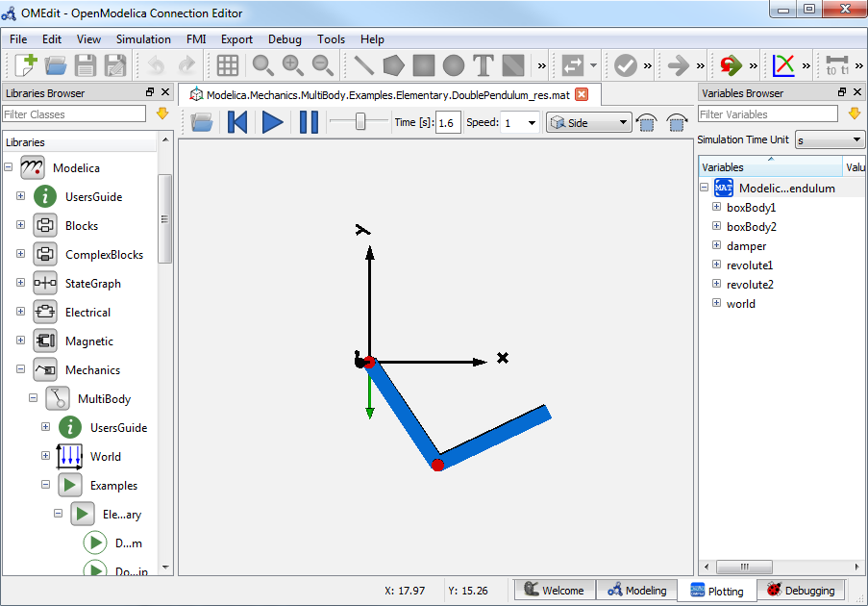This screenshot has width=868, height=606.
Task: Select the polygon shape tool
Action: click(x=393, y=65)
